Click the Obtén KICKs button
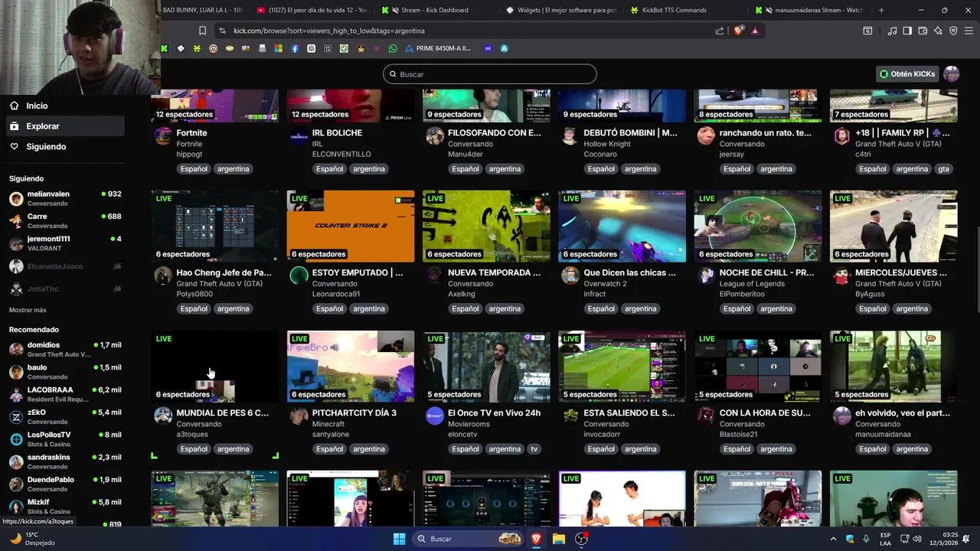The image size is (980, 551). tap(907, 74)
